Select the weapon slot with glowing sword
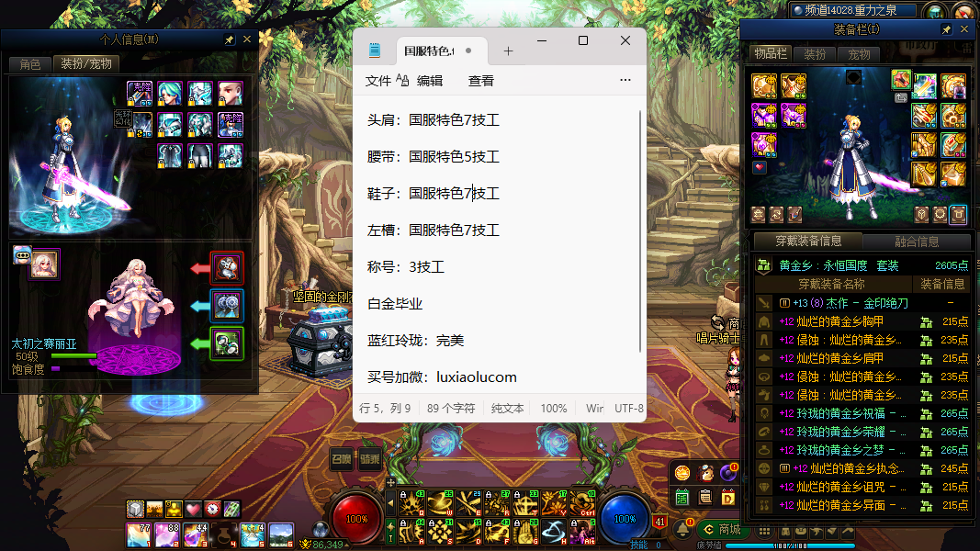Viewport: 980px width, 551px height. pos(925,86)
